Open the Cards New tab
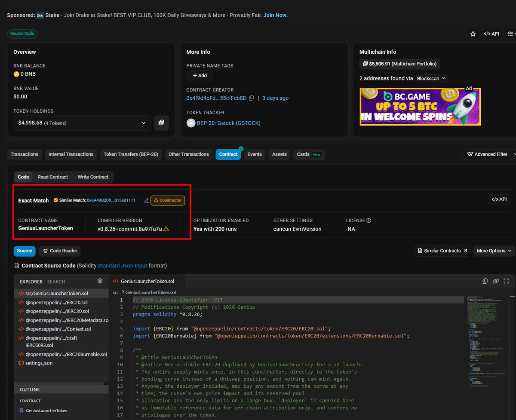516x420 pixels. click(309, 154)
